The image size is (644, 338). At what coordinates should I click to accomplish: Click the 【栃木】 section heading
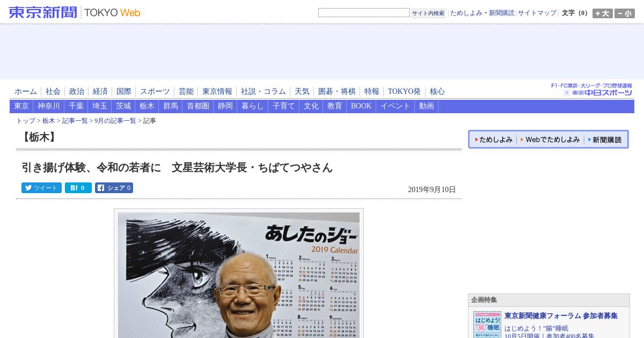tap(38, 137)
